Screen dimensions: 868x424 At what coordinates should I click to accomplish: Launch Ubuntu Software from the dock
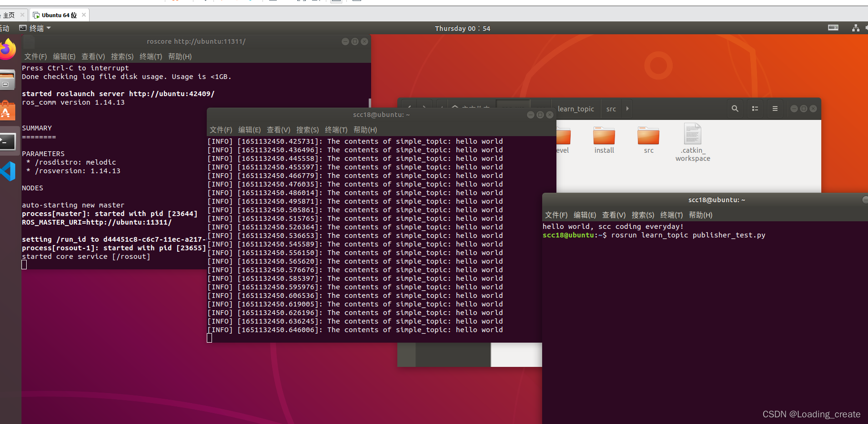pyautogui.click(x=7, y=111)
